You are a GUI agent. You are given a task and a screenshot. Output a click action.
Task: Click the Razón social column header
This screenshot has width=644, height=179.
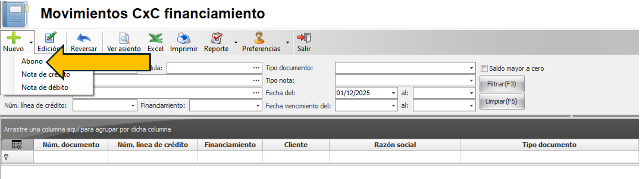(395, 145)
